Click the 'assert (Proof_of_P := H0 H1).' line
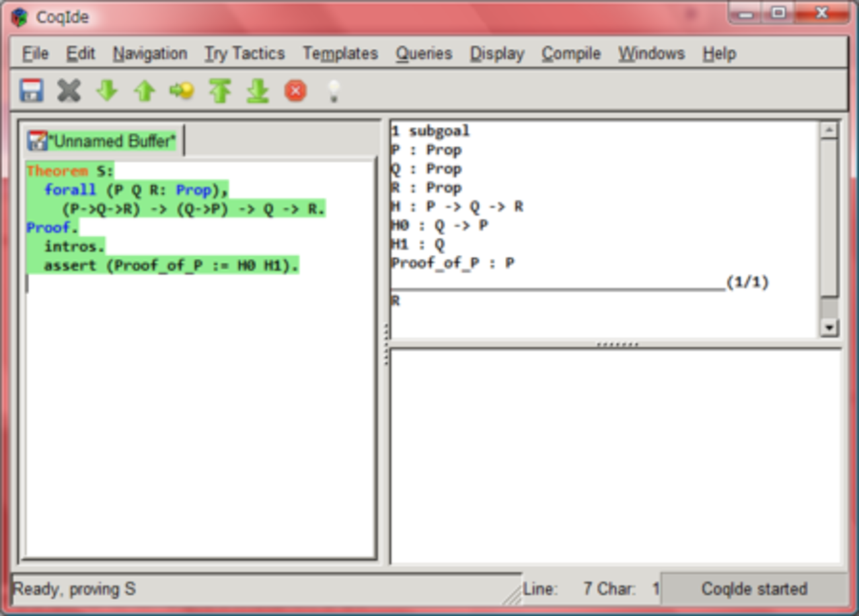Viewport: 859px width, 616px height. click(x=172, y=265)
